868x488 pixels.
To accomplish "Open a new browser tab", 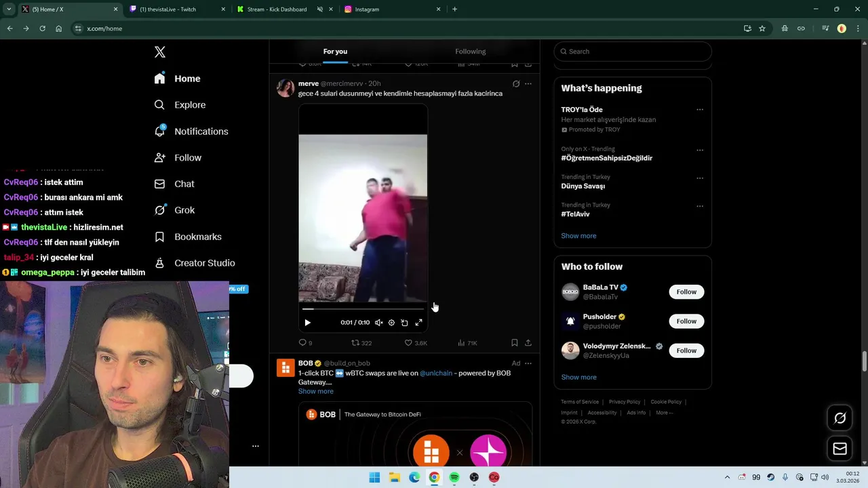I will pyautogui.click(x=454, y=9).
